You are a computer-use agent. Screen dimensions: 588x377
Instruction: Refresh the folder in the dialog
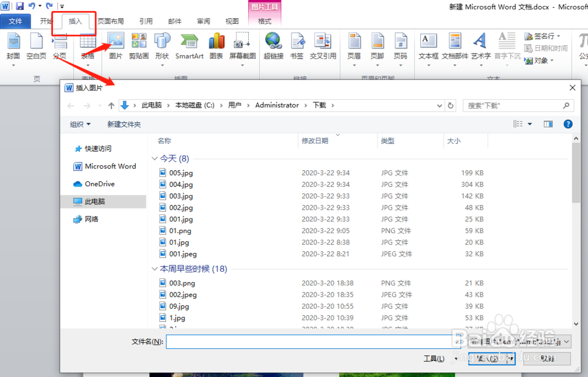(x=451, y=106)
